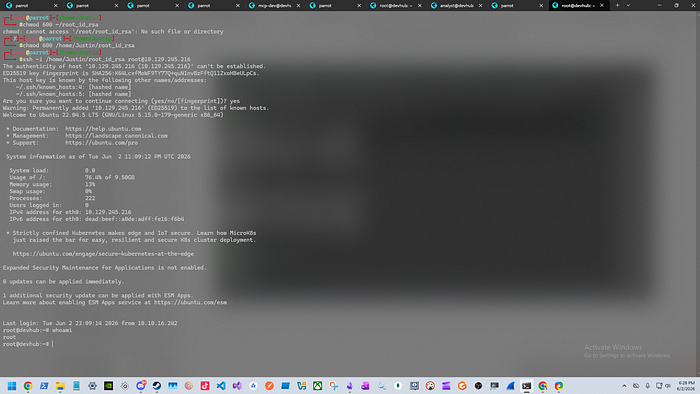Open volume control in system tray
This screenshot has width=700, height=394.
pos(668,386)
